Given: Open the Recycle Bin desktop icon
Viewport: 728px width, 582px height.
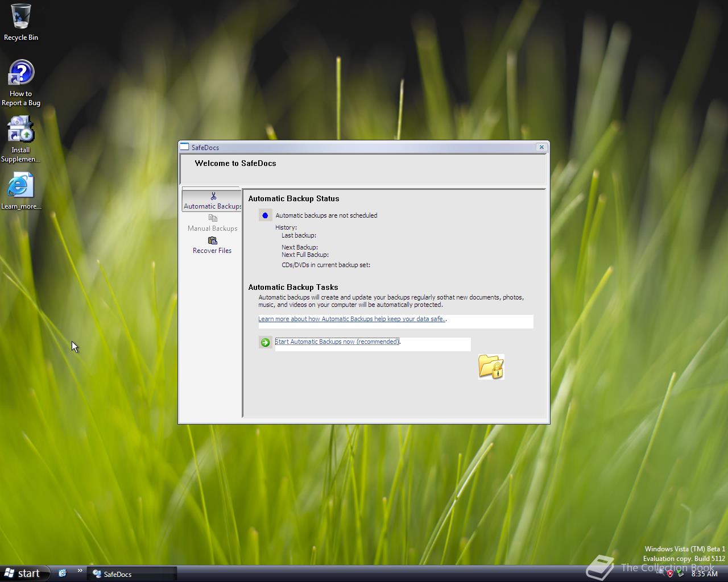Looking at the screenshot, I should [21, 22].
